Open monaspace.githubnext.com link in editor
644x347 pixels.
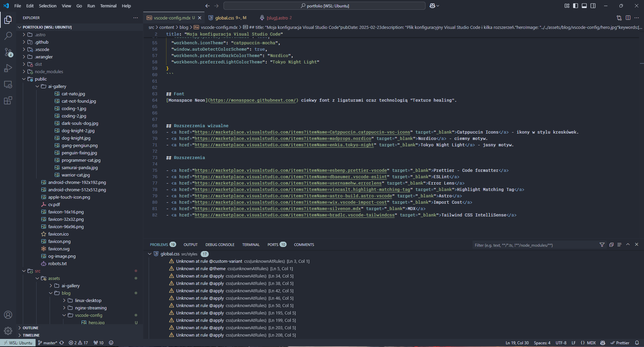pyautogui.click(x=253, y=100)
